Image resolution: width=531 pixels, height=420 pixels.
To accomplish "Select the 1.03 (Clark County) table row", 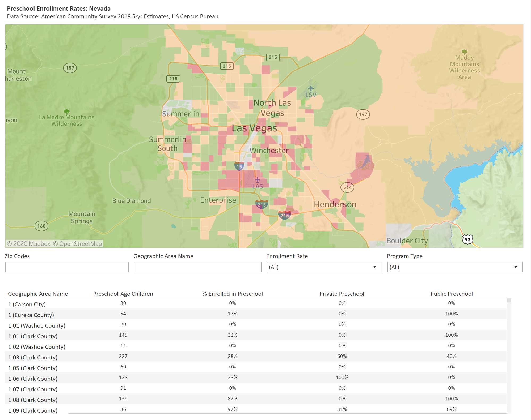I will tap(33, 357).
